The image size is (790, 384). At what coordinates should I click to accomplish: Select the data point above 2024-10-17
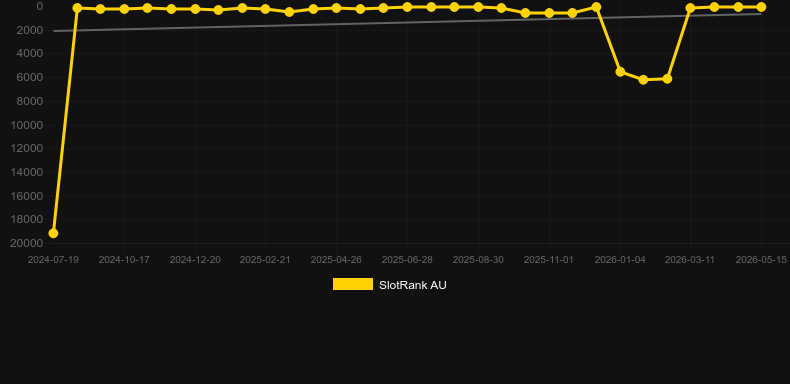(x=124, y=9)
